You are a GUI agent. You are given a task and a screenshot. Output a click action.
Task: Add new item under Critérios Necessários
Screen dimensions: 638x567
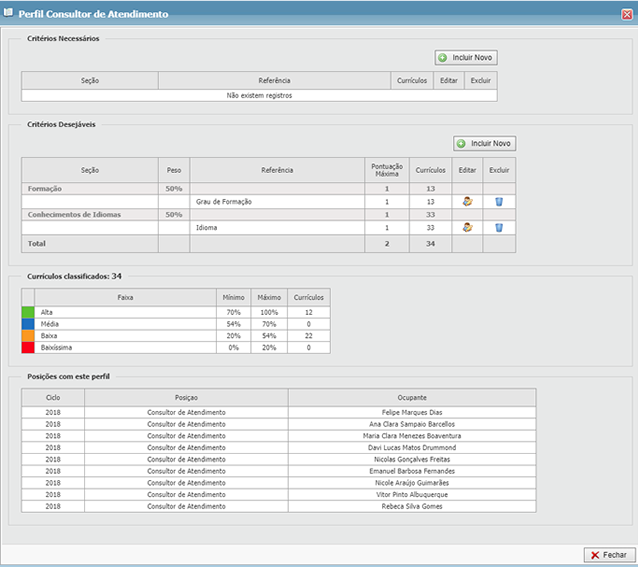click(x=466, y=58)
